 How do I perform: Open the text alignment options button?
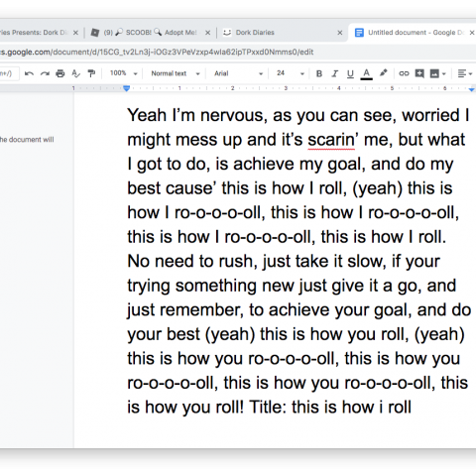pos(465,73)
